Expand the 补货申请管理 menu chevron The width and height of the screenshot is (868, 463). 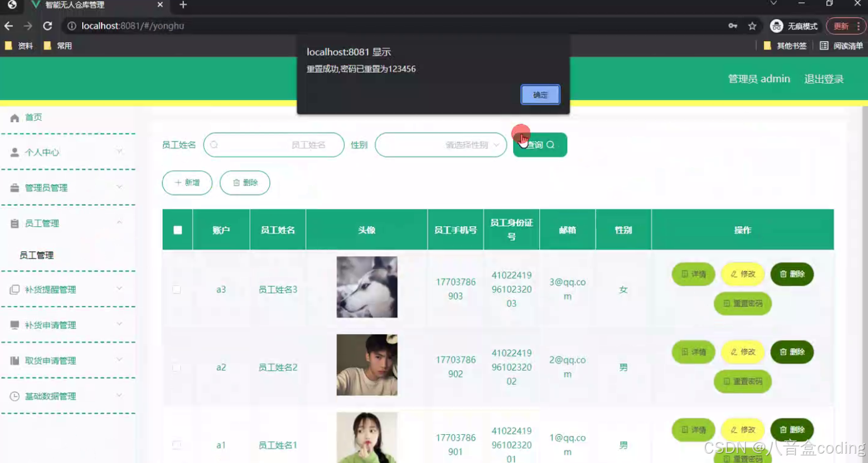pos(119,324)
